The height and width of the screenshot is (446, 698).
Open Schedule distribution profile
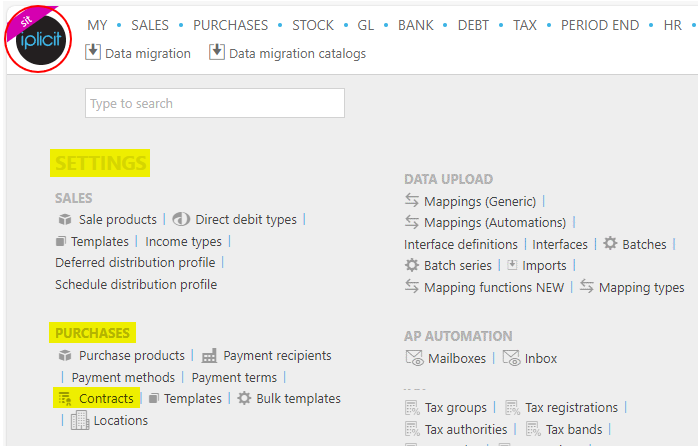tap(136, 284)
